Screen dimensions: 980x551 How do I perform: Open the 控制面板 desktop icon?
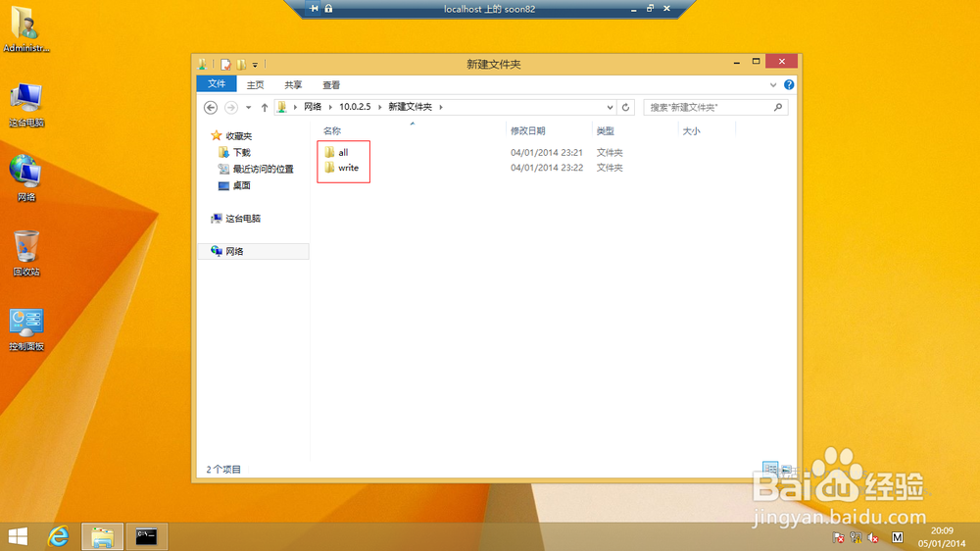(x=26, y=329)
